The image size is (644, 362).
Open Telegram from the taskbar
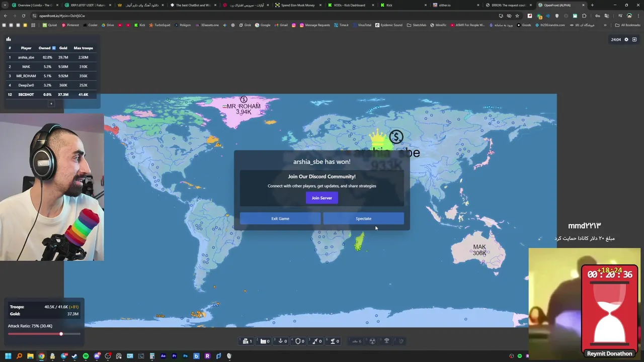(x=64, y=356)
